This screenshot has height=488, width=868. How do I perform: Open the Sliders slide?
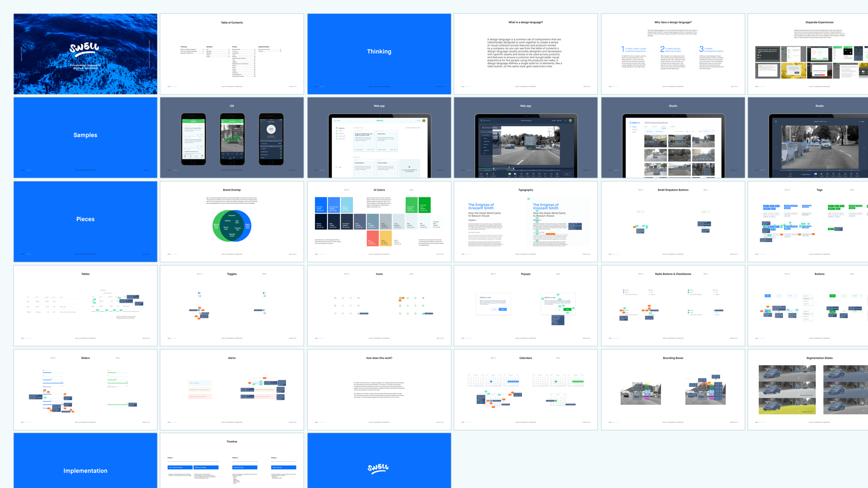tap(85, 389)
